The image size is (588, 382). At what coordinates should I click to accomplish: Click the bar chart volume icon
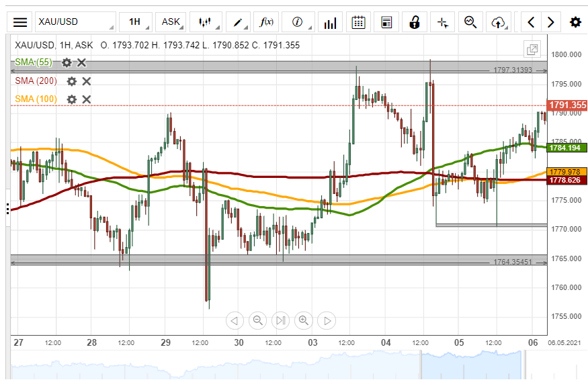[330, 22]
